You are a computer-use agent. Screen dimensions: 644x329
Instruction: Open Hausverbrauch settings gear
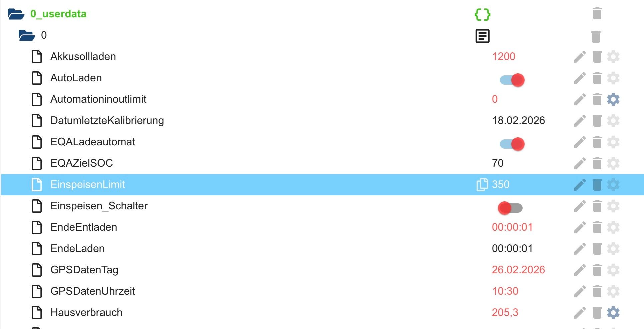pyautogui.click(x=613, y=313)
